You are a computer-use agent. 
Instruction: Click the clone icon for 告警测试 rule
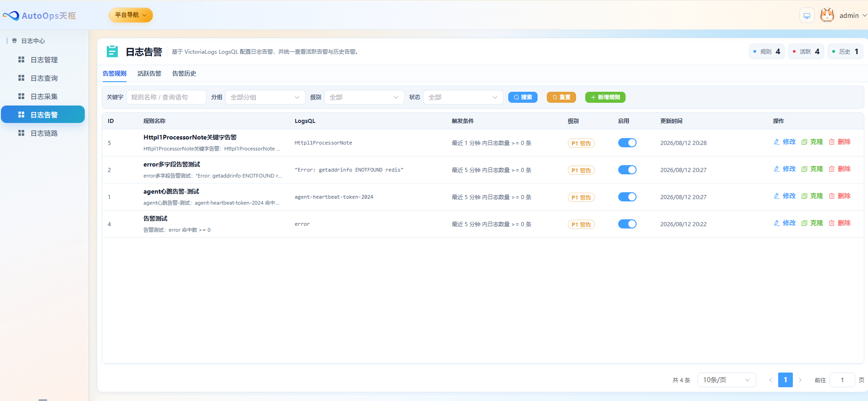coord(804,223)
